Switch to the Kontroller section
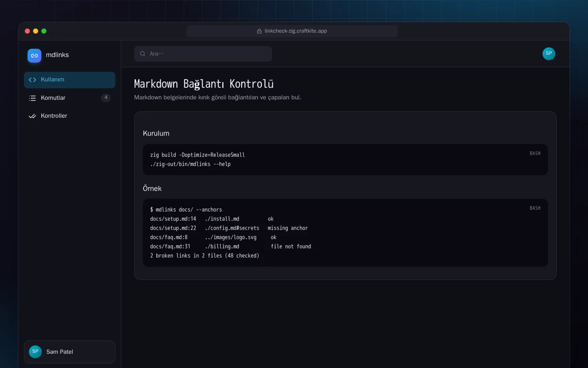The height and width of the screenshot is (368, 588). coord(69,116)
